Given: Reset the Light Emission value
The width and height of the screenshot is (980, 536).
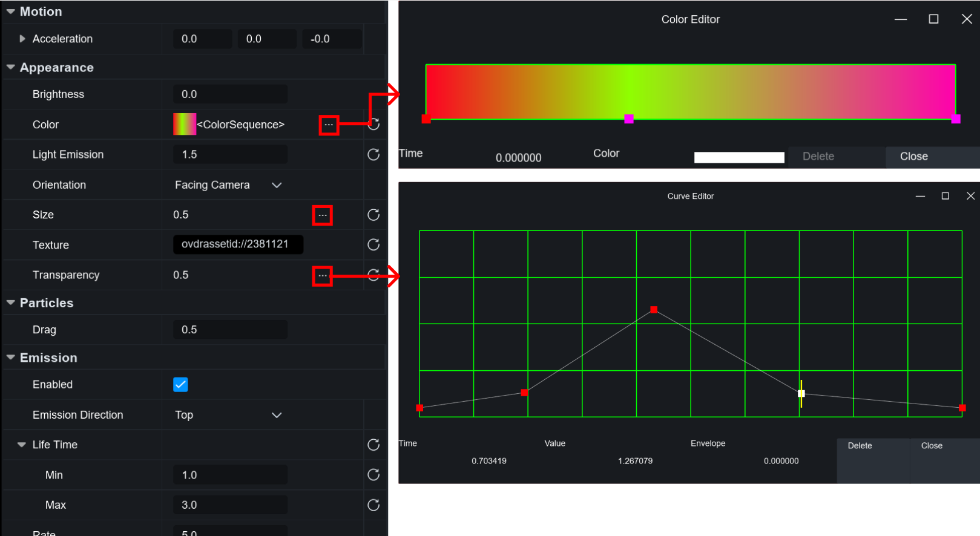Looking at the screenshot, I should 373,155.
